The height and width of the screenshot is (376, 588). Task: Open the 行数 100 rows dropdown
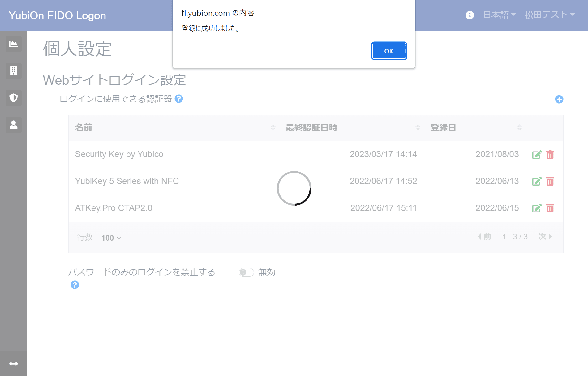pyautogui.click(x=111, y=238)
